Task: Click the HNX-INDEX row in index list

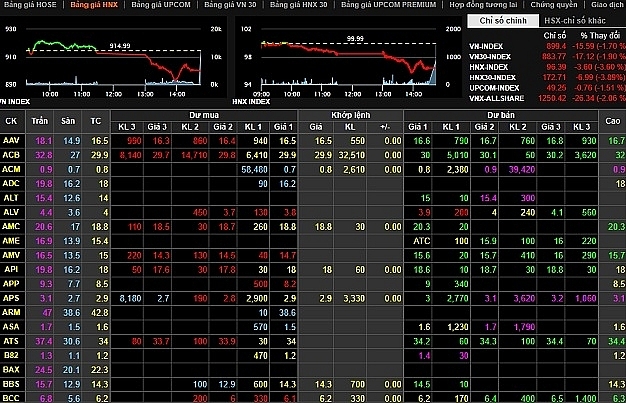Action: (x=547, y=67)
